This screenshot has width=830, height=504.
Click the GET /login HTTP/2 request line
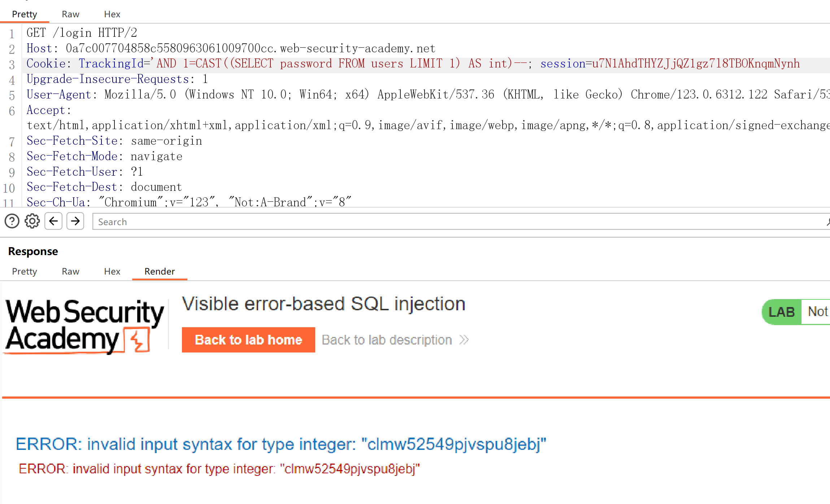point(82,33)
